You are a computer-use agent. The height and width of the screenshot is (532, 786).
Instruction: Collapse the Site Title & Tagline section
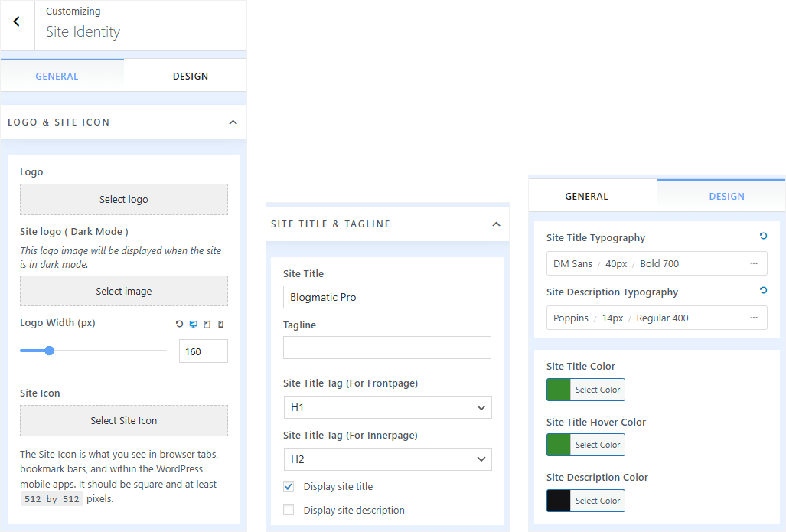pyautogui.click(x=496, y=224)
